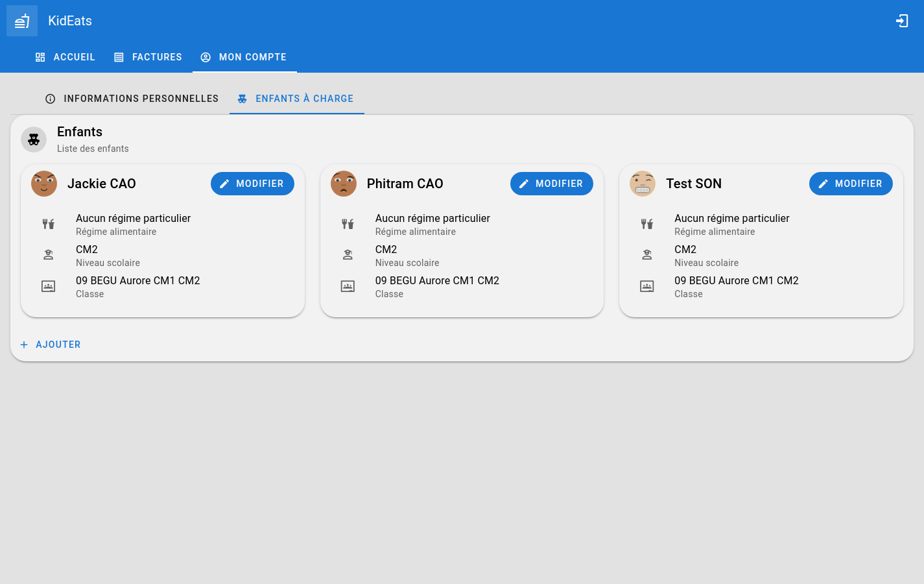Click class icon in Test SON card
The height and width of the screenshot is (584, 924).
coord(647,286)
